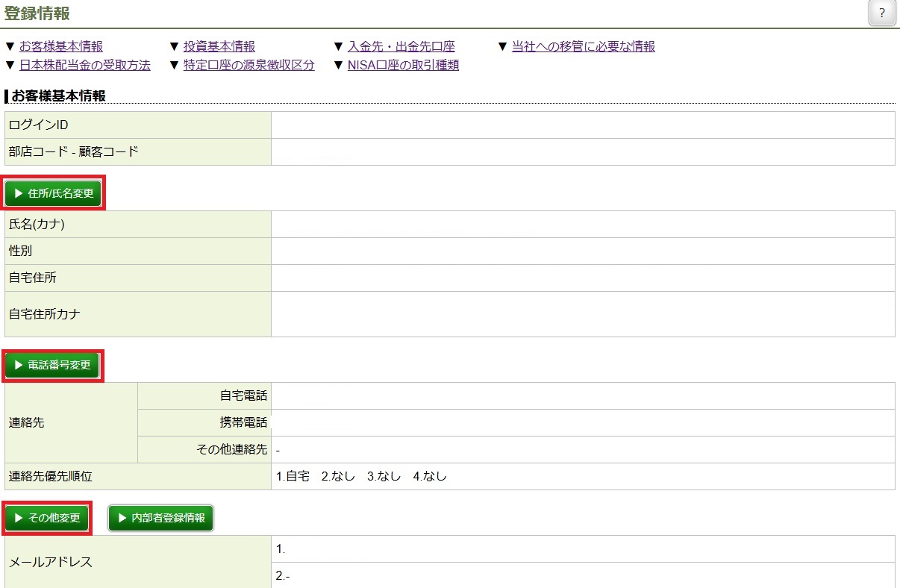
Task: Open 内部者登録情報 button
Action: click(x=161, y=517)
